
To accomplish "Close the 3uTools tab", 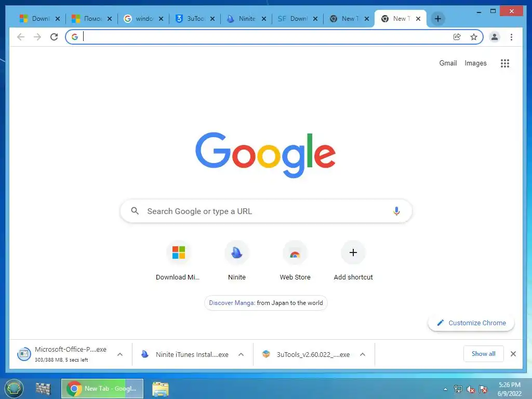I will [212, 19].
